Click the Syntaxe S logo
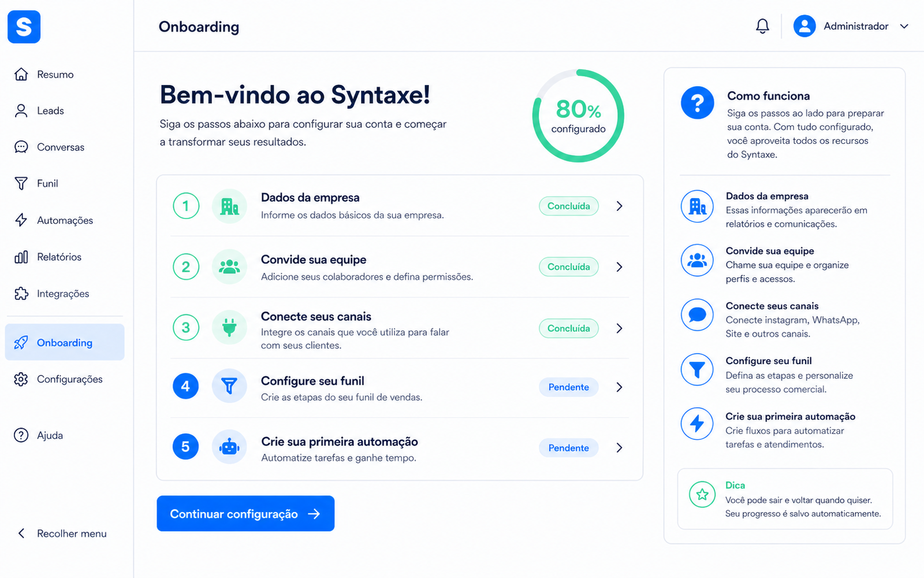Screen dimensions: 924x578 [x=24, y=27]
